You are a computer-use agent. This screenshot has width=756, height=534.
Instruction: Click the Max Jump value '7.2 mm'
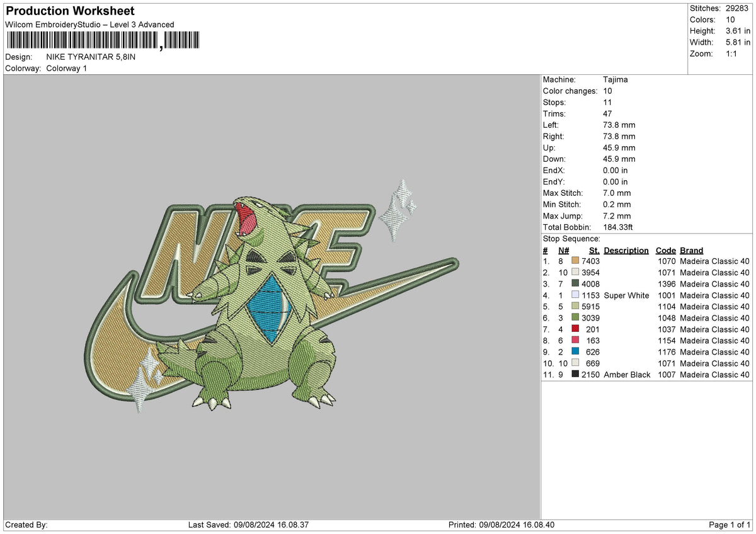pyautogui.click(x=617, y=215)
